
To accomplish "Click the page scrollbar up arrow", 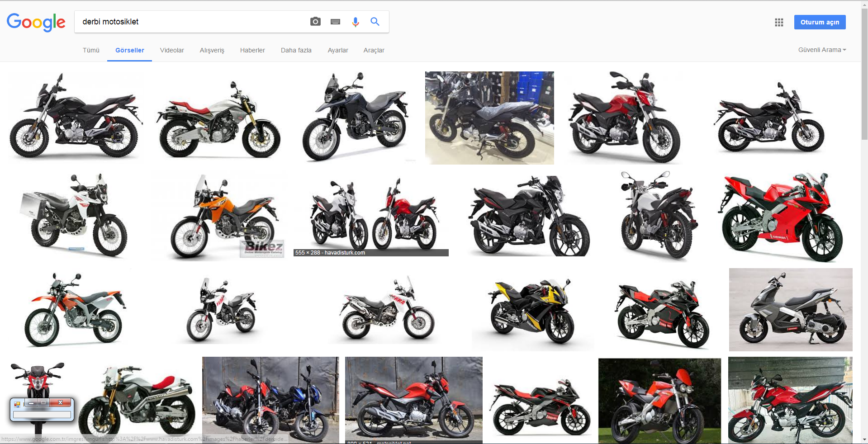I will point(864,4).
